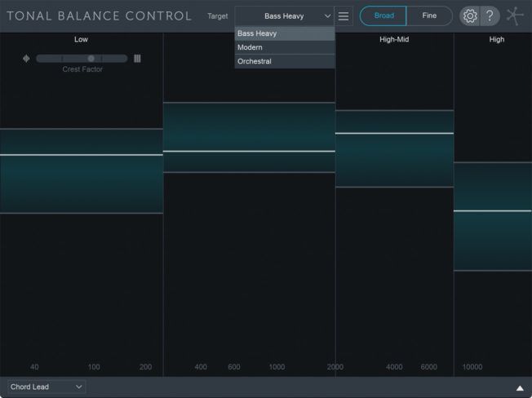Image resolution: width=532 pixels, height=398 pixels.
Task: Click the Tonal Balance Control title
Action: (99, 16)
